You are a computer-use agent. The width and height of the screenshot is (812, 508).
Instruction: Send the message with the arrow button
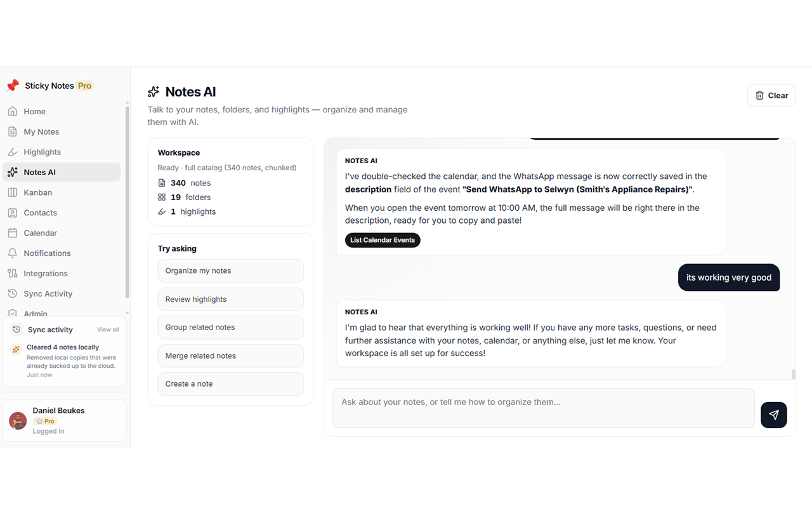click(774, 415)
